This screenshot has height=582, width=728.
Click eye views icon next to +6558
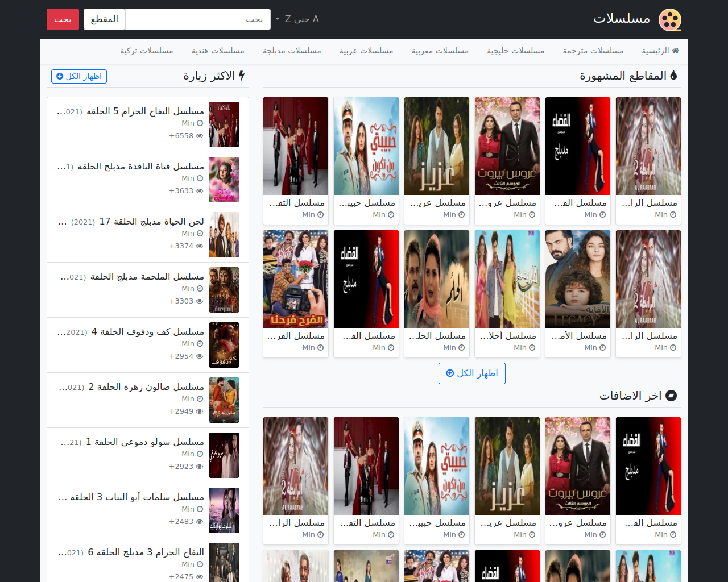(x=200, y=136)
